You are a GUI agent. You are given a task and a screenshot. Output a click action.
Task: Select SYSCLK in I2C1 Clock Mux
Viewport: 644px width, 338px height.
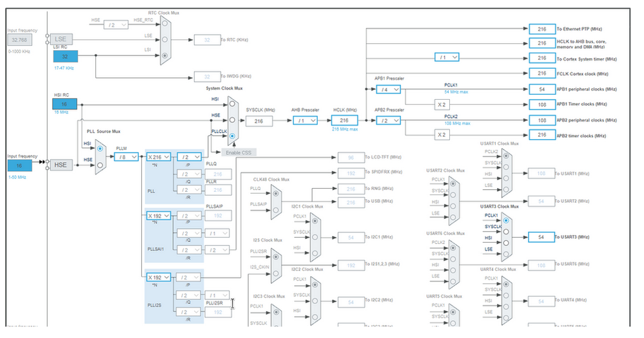pyautogui.click(x=315, y=237)
